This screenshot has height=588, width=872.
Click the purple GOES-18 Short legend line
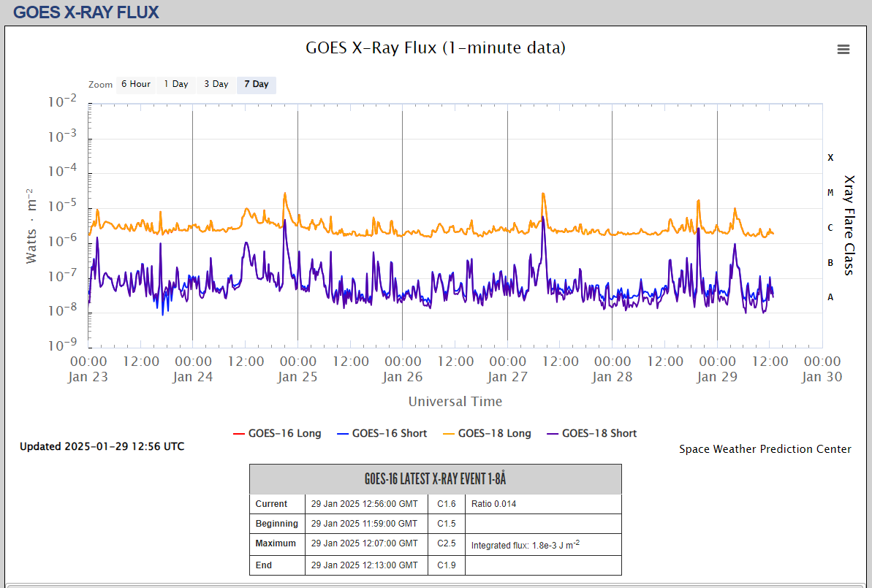552,433
